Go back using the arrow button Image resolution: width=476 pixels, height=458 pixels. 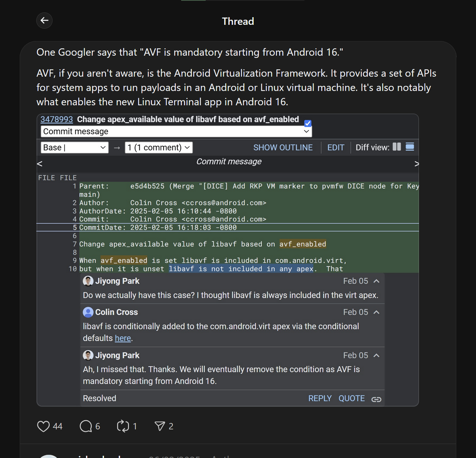pos(44,21)
